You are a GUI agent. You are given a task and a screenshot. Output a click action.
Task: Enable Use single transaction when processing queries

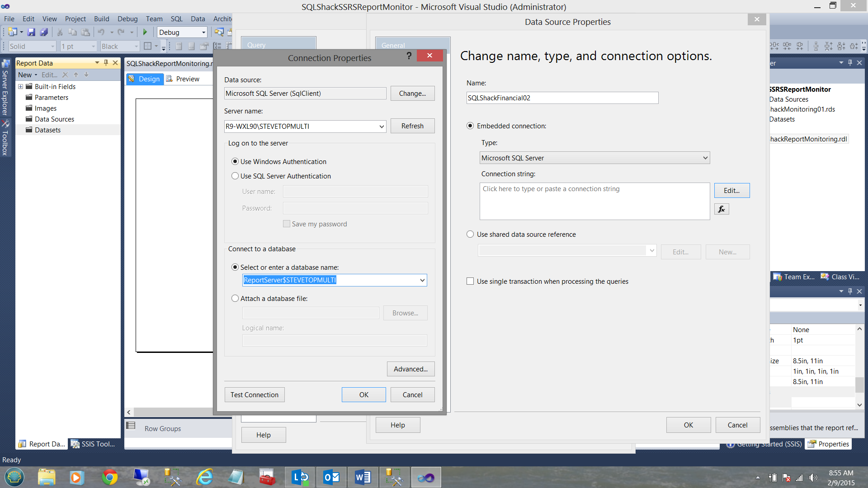coord(470,282)
